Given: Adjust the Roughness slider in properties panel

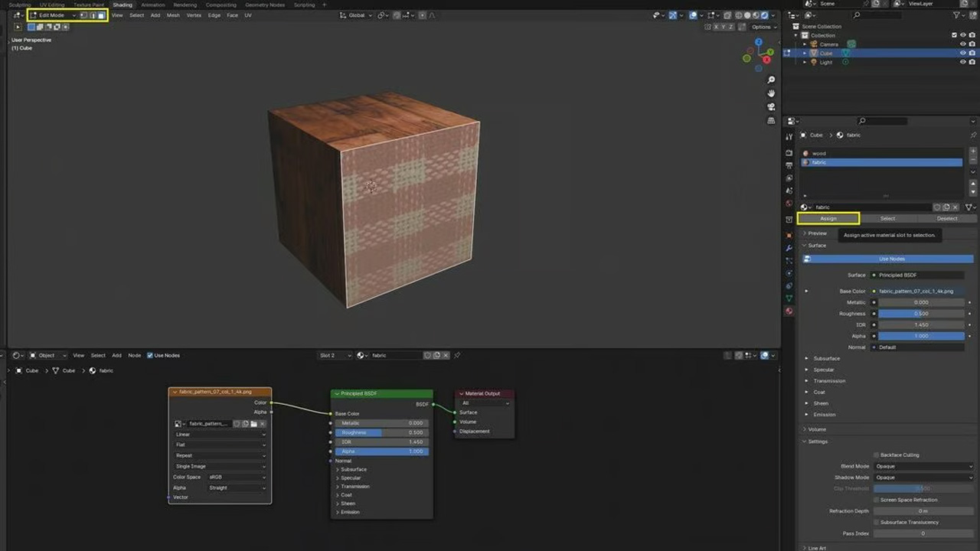Looking at the screenshot, I should pyautogui.click(x=921, y=314).
